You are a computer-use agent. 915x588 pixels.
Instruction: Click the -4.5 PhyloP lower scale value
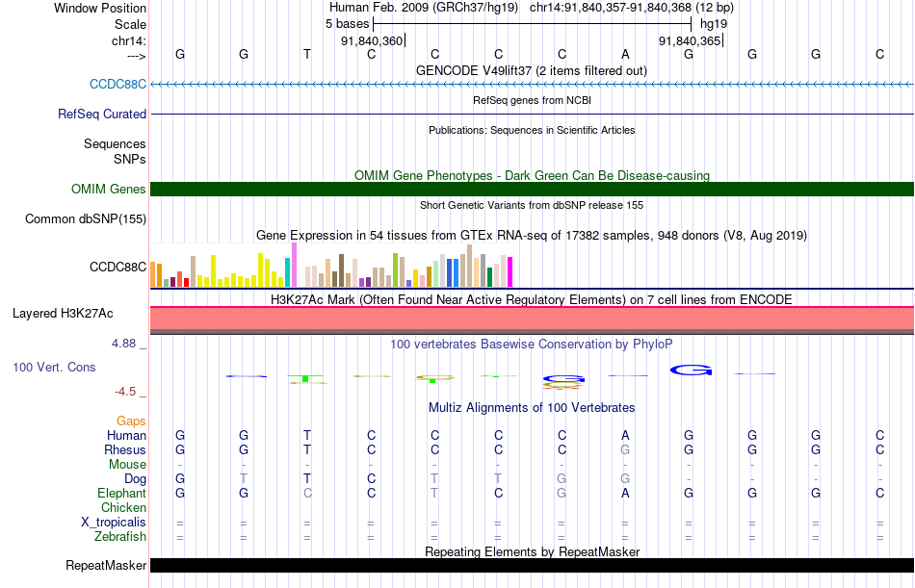[125, 392]
